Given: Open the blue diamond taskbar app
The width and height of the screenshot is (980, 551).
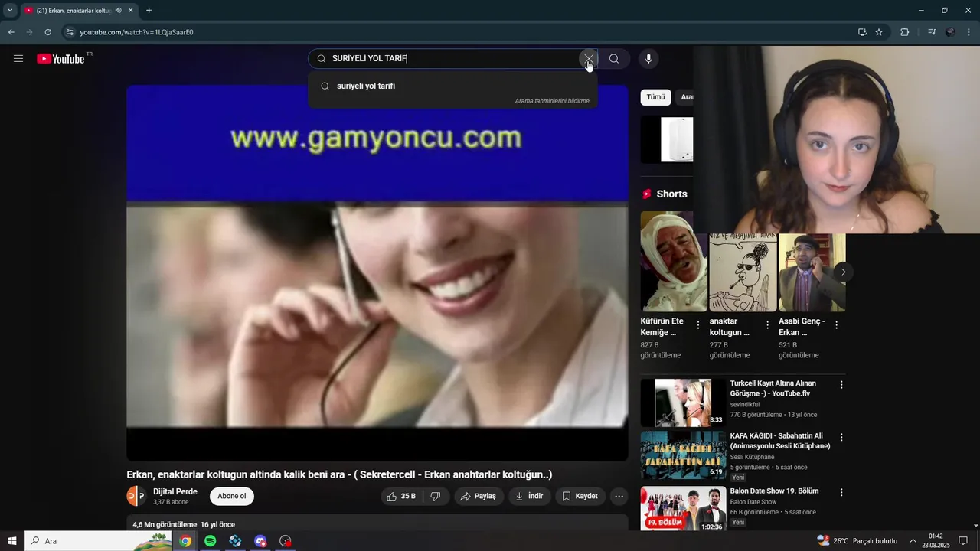Looking at the screenshot, I should [x=235, y=541].
